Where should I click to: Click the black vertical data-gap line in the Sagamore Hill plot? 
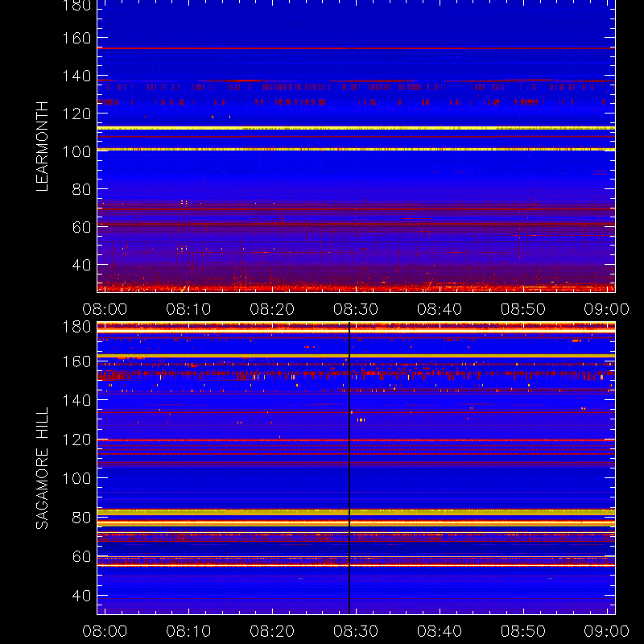click(x=349, y=468)
